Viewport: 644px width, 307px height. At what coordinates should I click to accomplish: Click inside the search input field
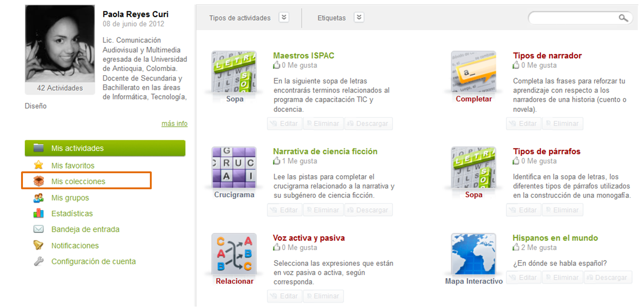573,17
